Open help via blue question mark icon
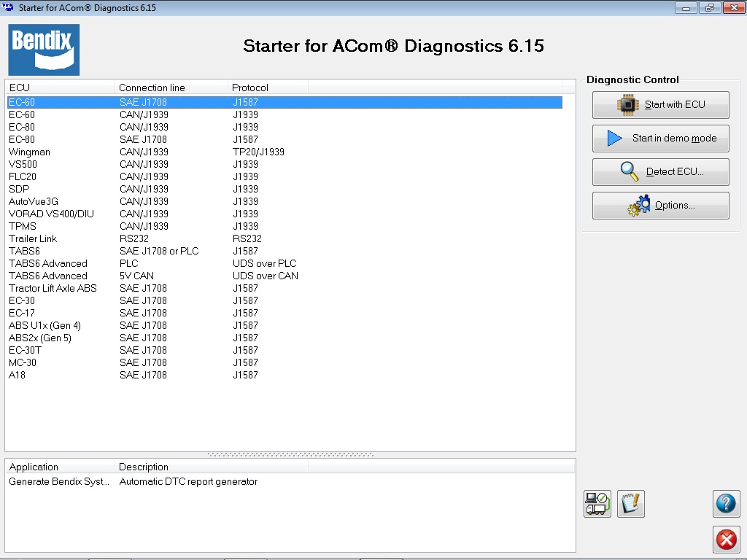Viewport: 747px width, 560px height. 726,504
